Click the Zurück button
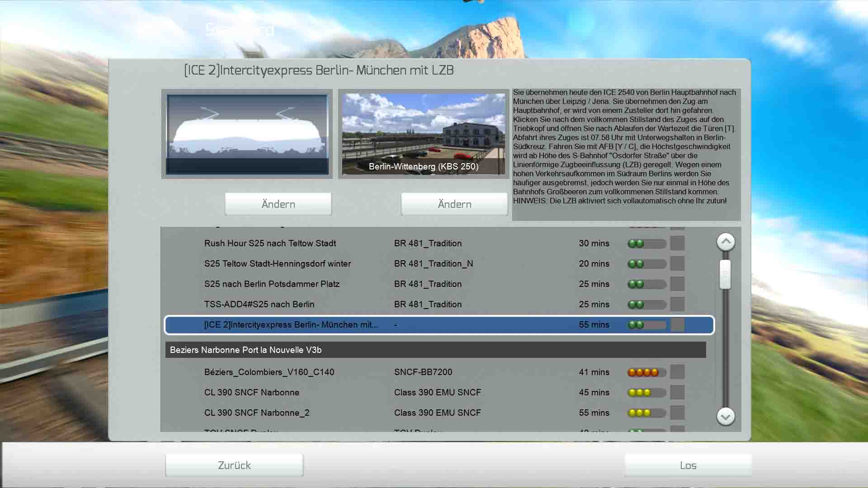This screenshot has height=488, width=868. [x=234, y=465]
